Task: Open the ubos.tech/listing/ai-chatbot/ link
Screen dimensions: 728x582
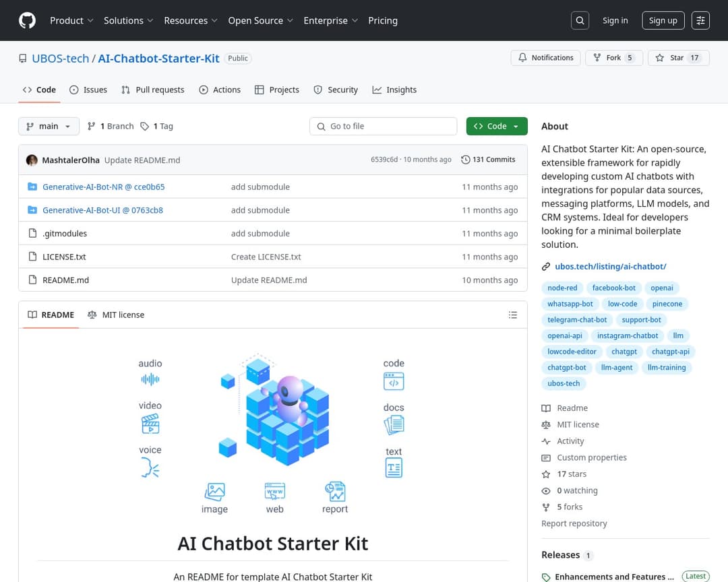Action: pos(611,266)
